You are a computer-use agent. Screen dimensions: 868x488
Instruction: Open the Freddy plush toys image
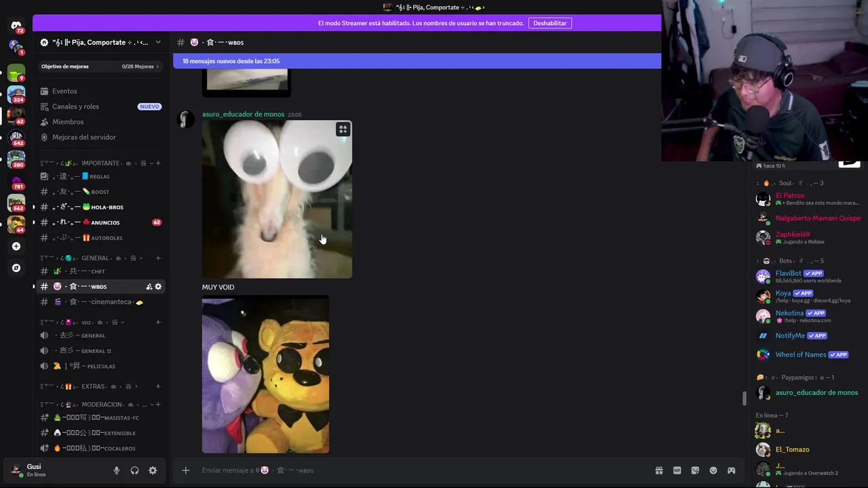click(x=265, y=374)
